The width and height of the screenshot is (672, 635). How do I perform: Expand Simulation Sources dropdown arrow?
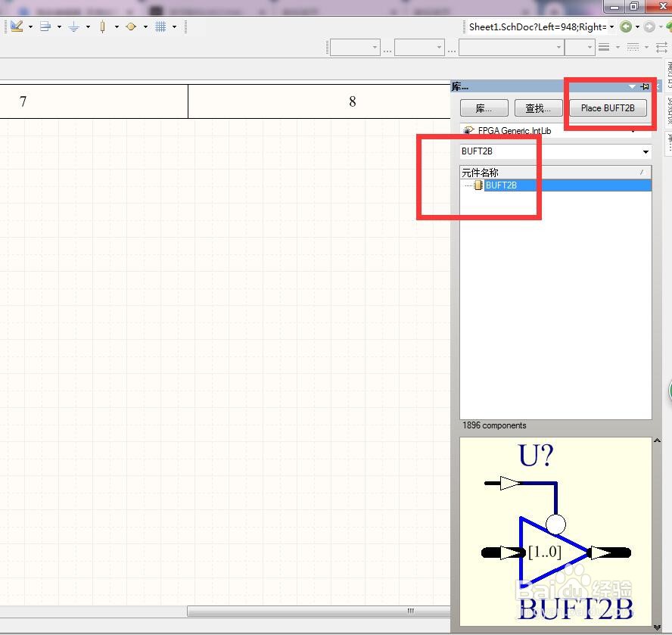tap(146, 26)
